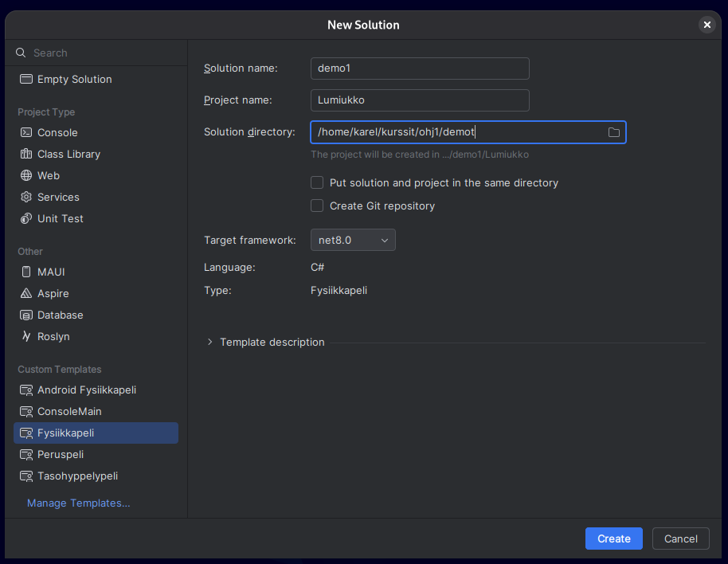Expand the Template description section
Screen dimensions: 728x564
click(x=210, y=342)
